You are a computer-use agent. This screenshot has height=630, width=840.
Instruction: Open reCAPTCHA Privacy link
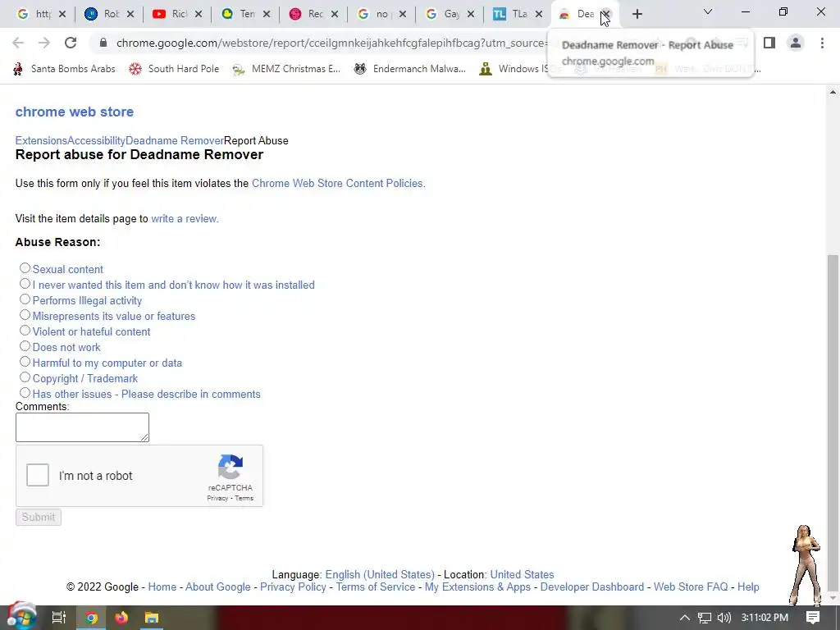click(217, 498)
